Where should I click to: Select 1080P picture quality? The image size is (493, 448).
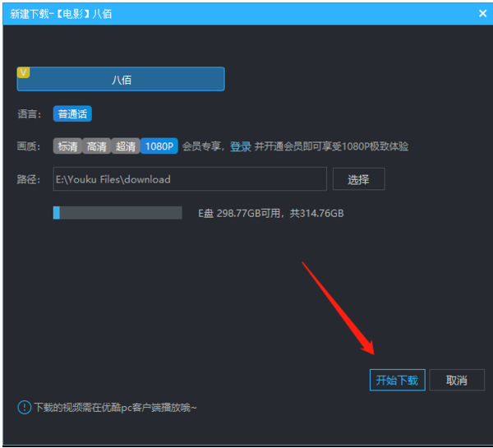click(159, 146)
